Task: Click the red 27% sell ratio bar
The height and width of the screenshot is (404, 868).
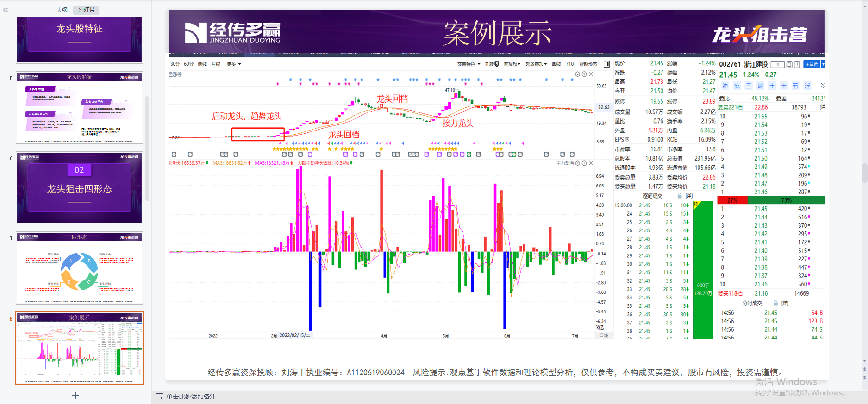Action: [x=732, y=200]
